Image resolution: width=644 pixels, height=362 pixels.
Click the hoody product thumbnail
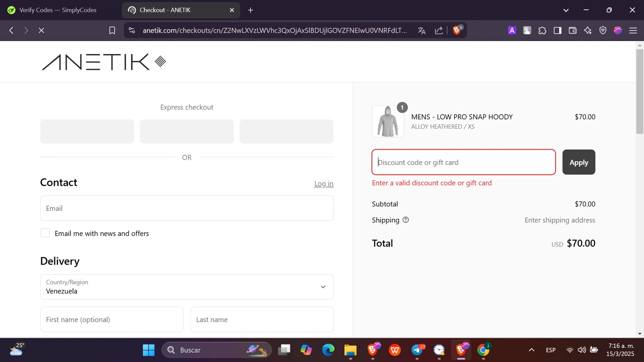388,121
